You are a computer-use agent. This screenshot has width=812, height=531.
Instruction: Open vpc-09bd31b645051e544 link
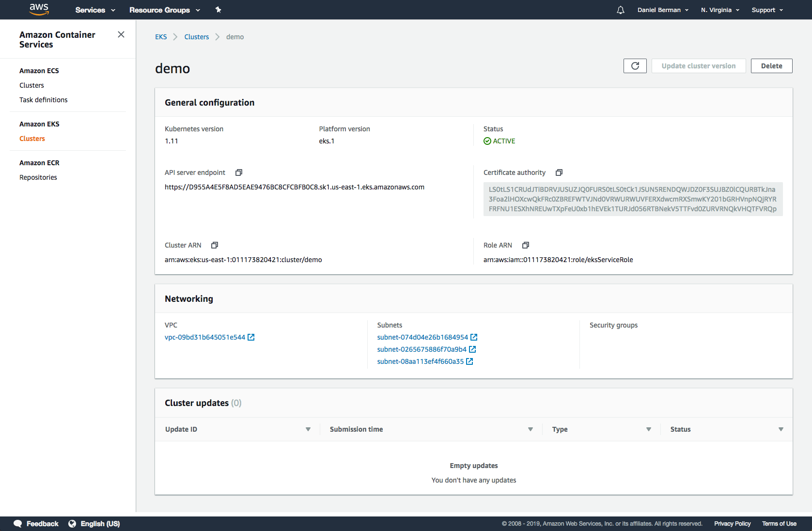(x=205, y=337)
